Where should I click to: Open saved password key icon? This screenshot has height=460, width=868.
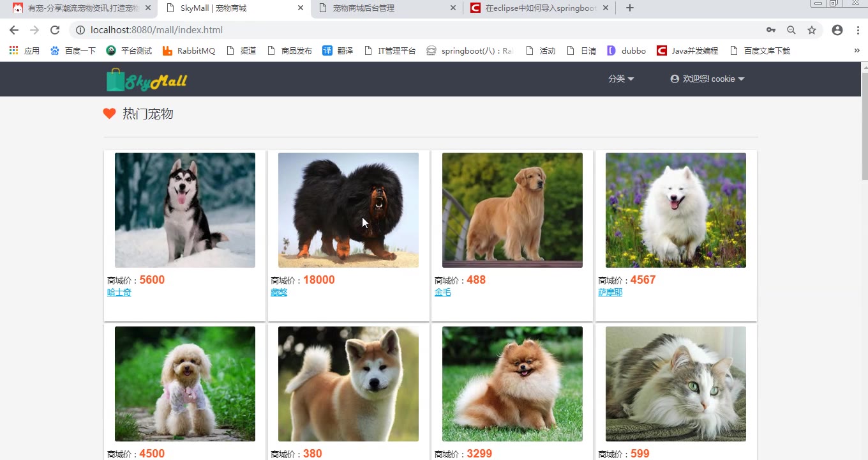[771, 30]
